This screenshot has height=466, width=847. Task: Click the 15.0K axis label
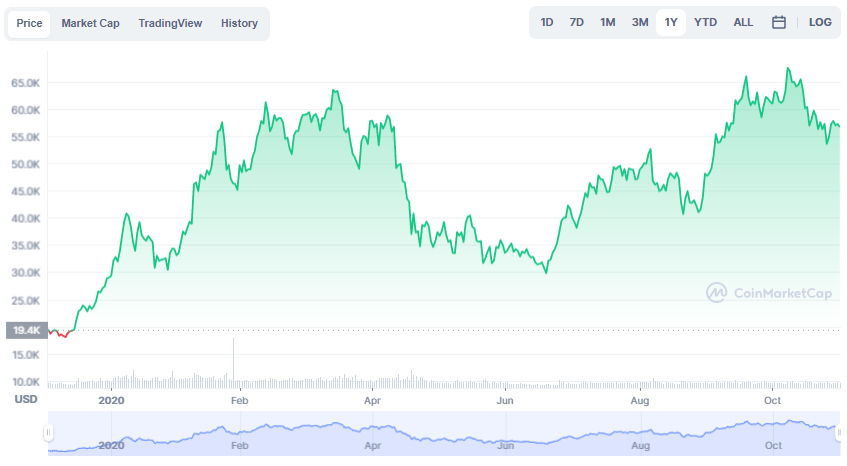tap(25, 355)
